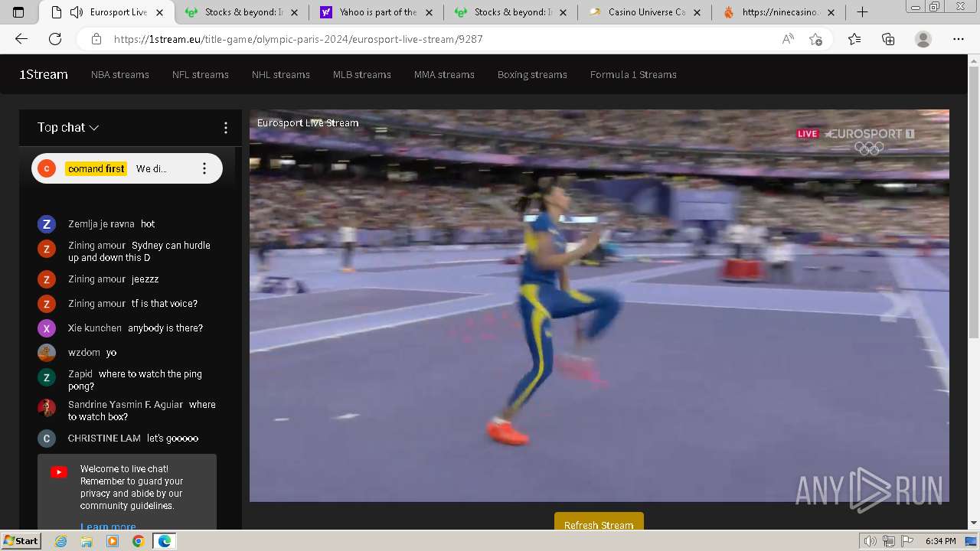This screenshot has height=551, width=980.
Task: Click wzdom chat avatar
Action: (47, 353)
